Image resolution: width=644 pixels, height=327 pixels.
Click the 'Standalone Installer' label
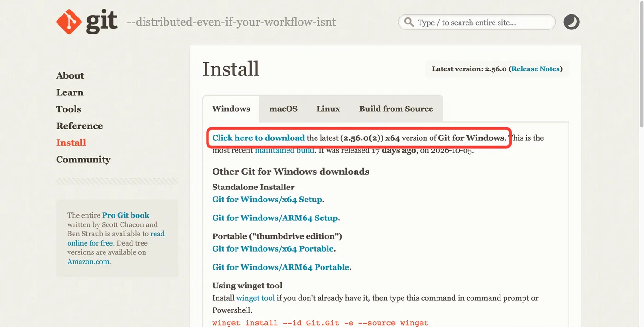253,187
